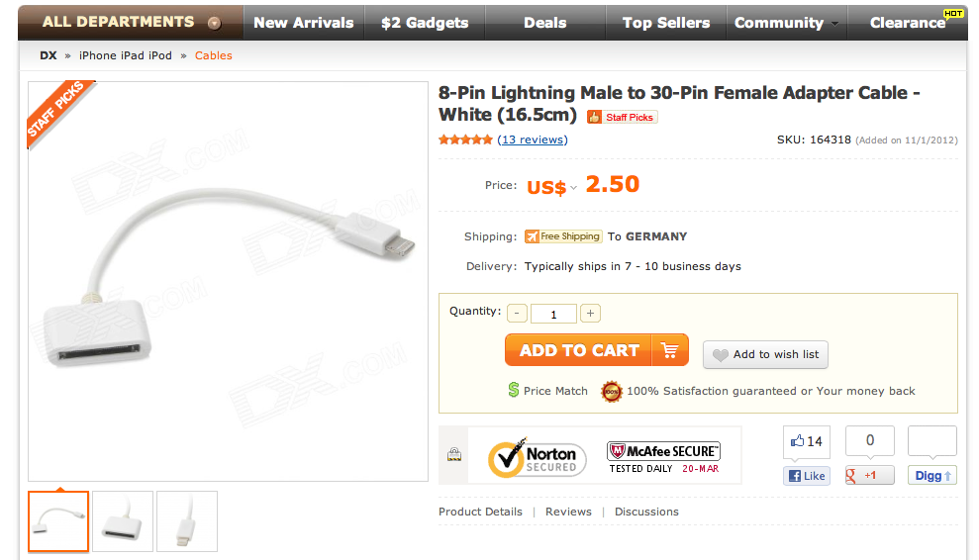Open the 13 reviews link
The width and height of the screenshot is (979, 560).
[x=533, y=140]
